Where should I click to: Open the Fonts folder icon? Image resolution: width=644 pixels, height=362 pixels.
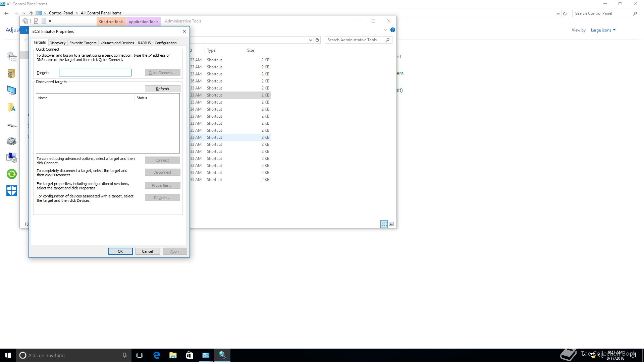point(11,107)
